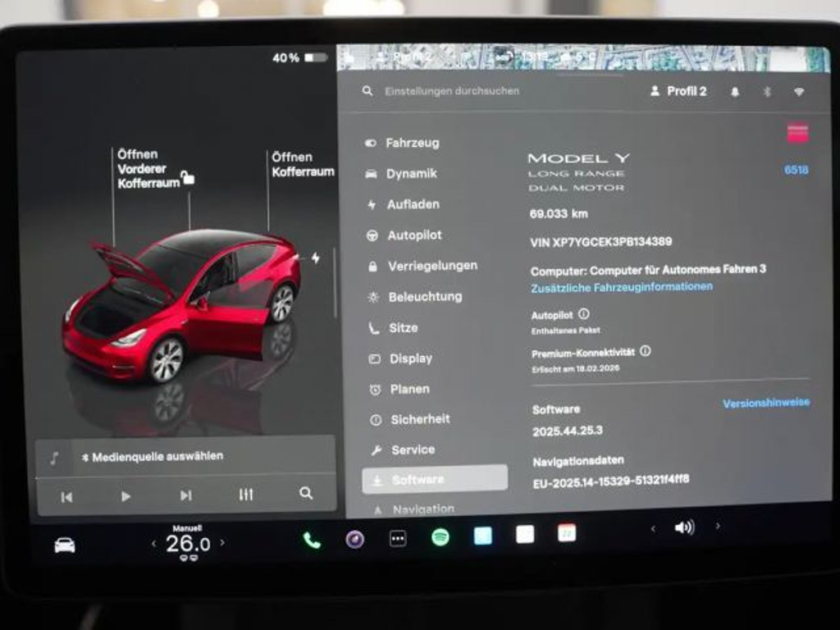The image size is (840, 630).
Task: Click Zusätzliche Fahrzeuginformationen
Action: click(x=621, y=286)
